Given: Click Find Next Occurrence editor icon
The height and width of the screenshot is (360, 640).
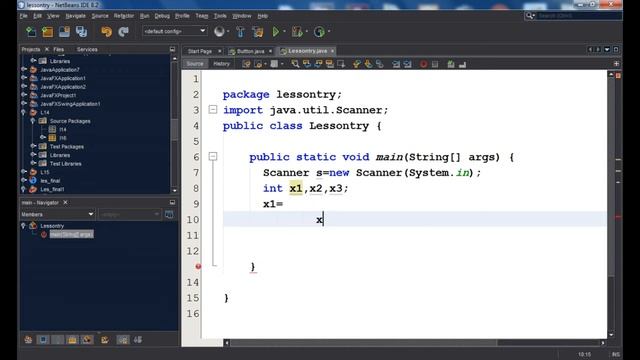Looking at the screenshot, I should (x=318, y=64).
